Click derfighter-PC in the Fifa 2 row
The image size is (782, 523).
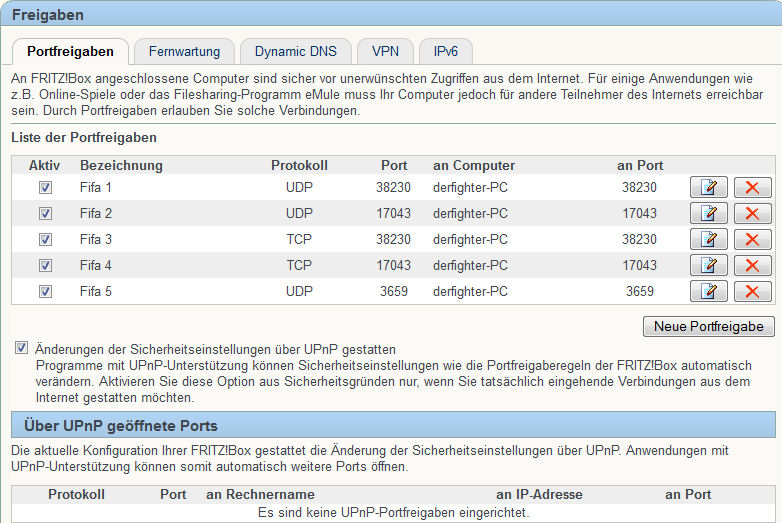point(470,213)
